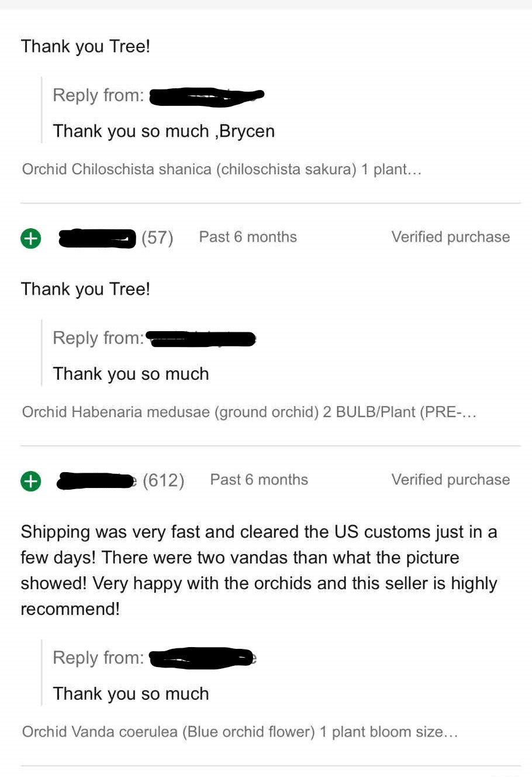Click Past 6 months next to (612)

click(x=259, y=480)
